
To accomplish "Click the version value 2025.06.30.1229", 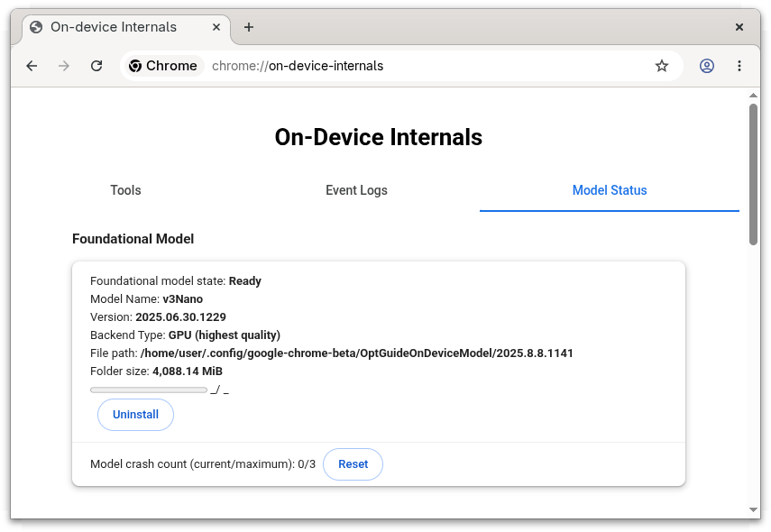I will click(181, 317).
